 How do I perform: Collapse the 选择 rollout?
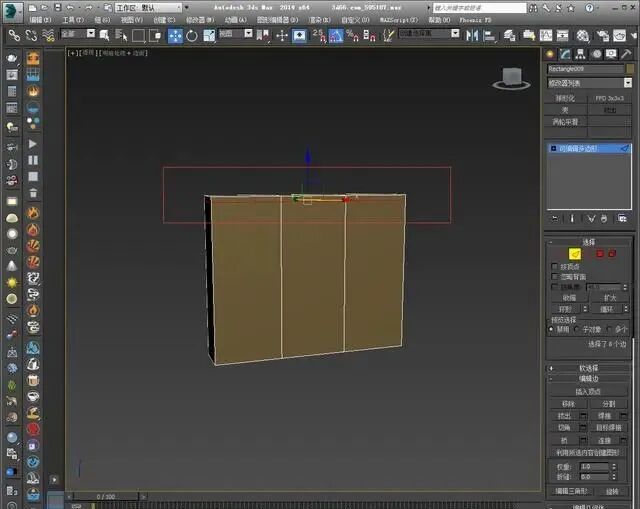pyautogui.click(x=588, y=242)
